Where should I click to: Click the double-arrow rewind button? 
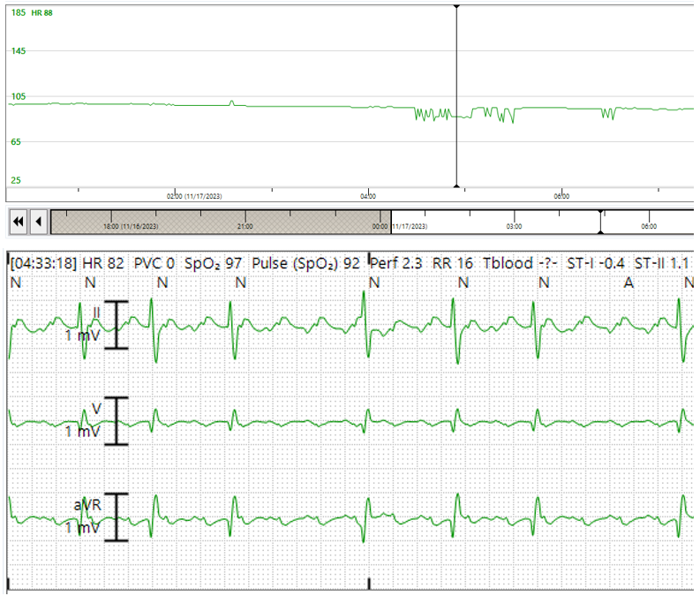tap(19, 222)
